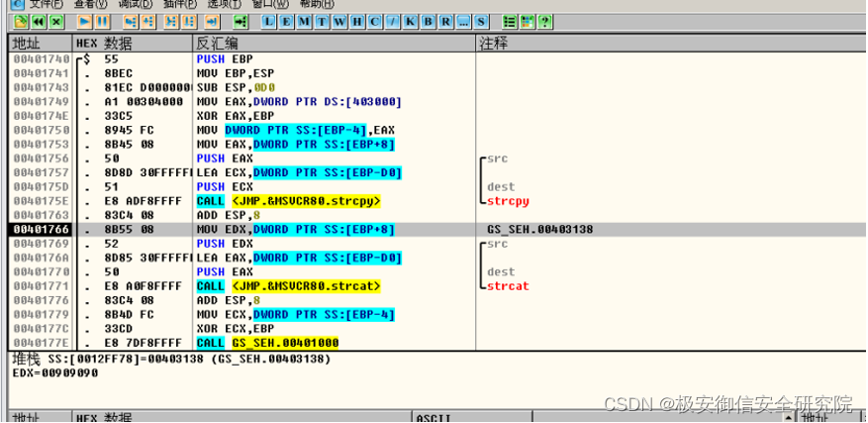Pause execution with the pause icon
This screenshot has height=423, width=868.
pos(102,22)
